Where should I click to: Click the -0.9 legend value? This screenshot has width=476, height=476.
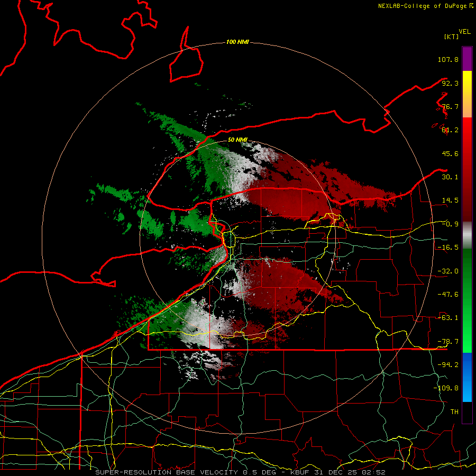point(450,224)
